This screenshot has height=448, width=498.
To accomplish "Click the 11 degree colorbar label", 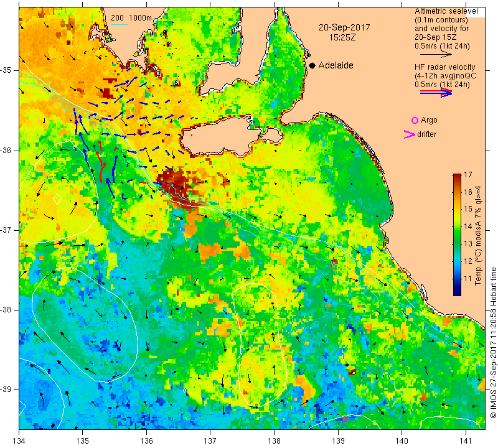I will click(x=468, y=279).
